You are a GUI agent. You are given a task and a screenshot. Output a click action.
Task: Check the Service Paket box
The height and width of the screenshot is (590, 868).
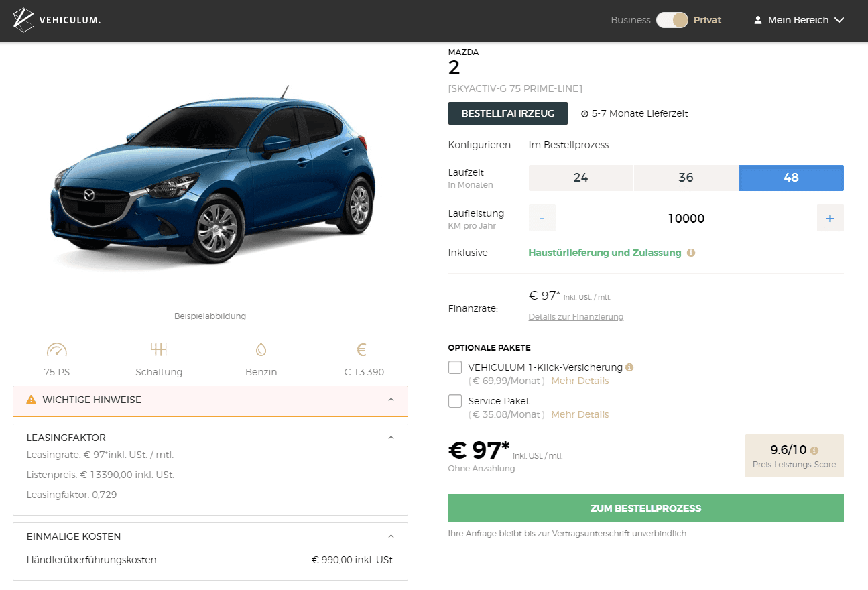pyautogui.click(x=455, y=401)
